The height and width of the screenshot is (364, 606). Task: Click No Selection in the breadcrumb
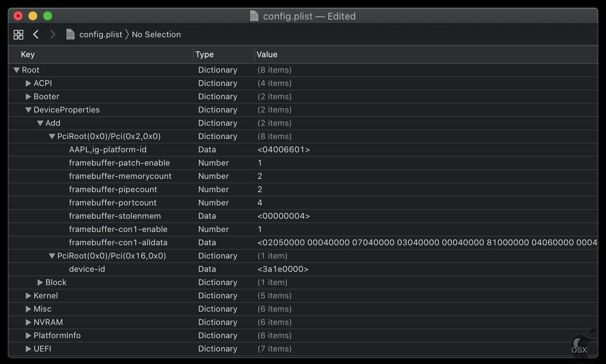pyautogui.click(x=156, y=34)
